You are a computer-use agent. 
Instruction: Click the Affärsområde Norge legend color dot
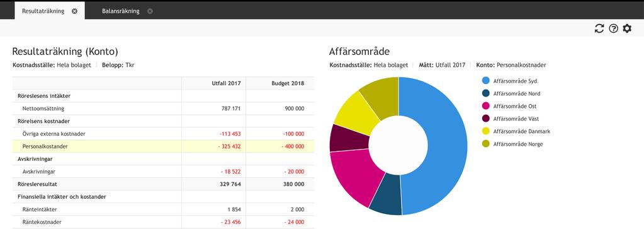[486, 144]
